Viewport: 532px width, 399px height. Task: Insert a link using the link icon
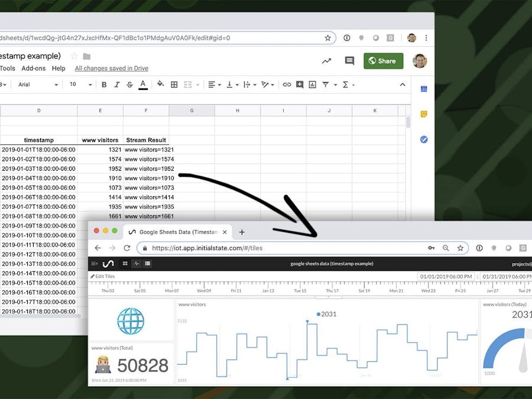click(x=288, y=85)
